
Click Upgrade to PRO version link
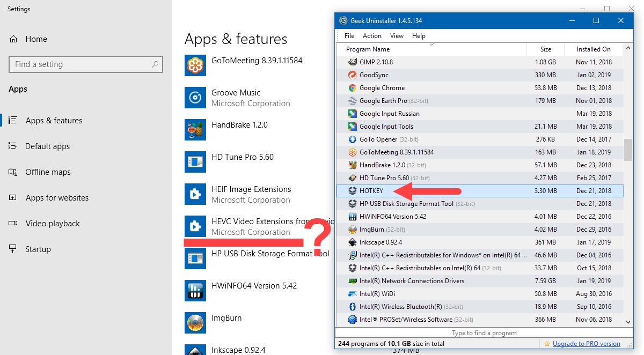(587, 344)
